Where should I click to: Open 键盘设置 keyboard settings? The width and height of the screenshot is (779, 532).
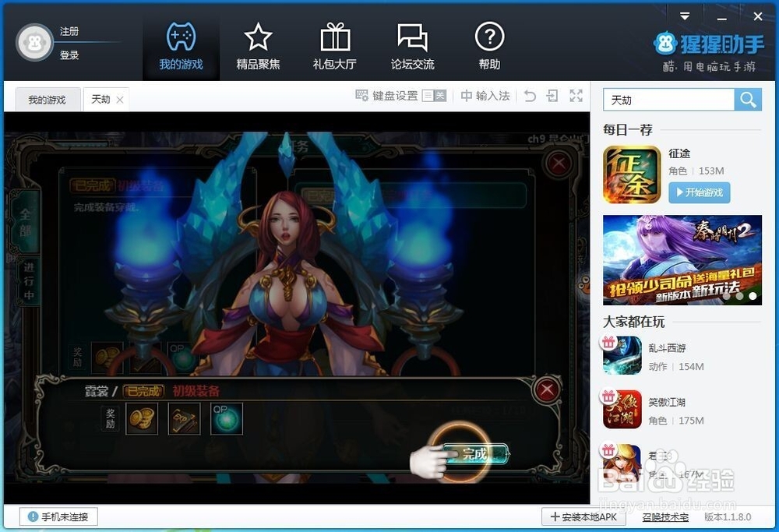(x=387, y=95)
